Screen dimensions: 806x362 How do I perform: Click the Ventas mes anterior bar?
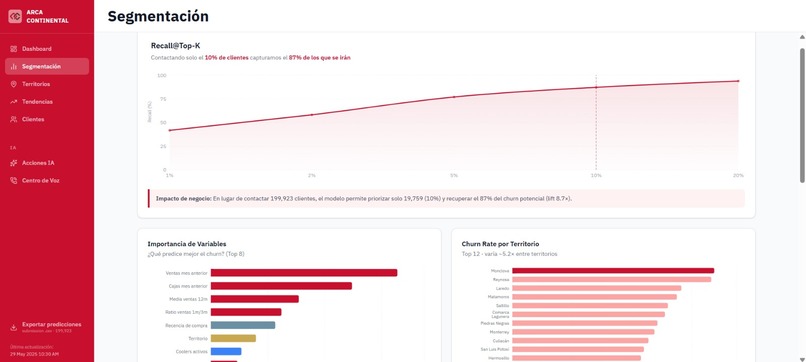coord(304,273)
